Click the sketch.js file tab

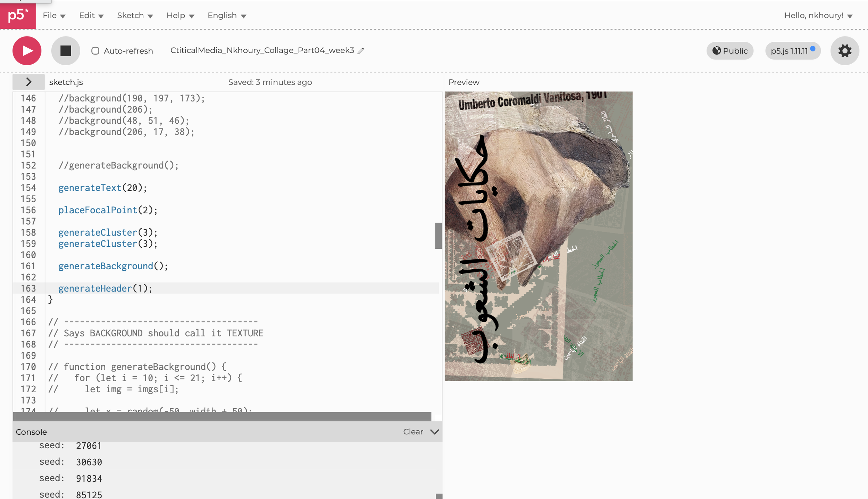click(66, 82)
